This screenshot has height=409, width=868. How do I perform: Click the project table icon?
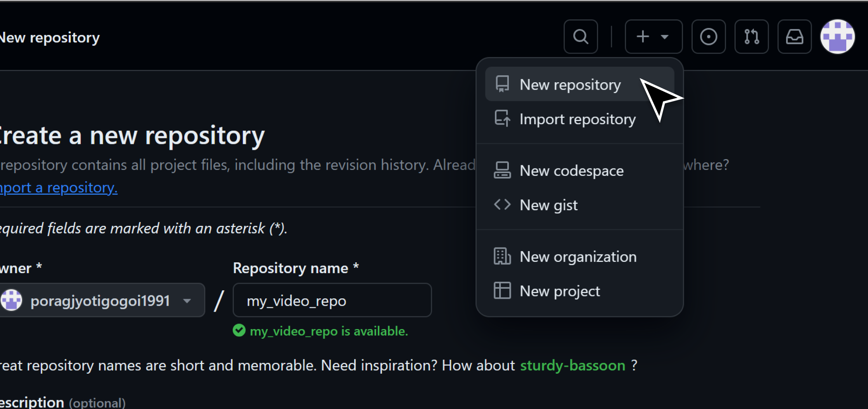(x=502, y=290)
